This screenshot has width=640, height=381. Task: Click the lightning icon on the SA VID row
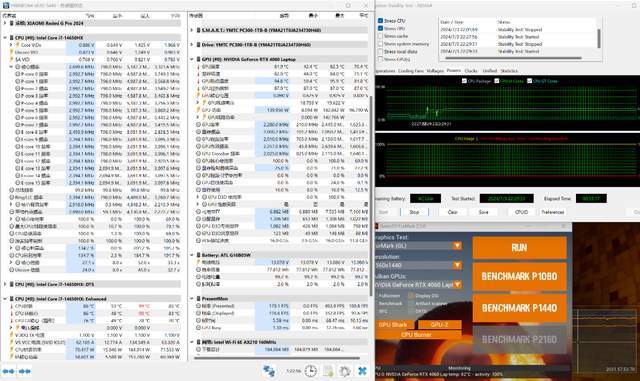pos(12,60)
